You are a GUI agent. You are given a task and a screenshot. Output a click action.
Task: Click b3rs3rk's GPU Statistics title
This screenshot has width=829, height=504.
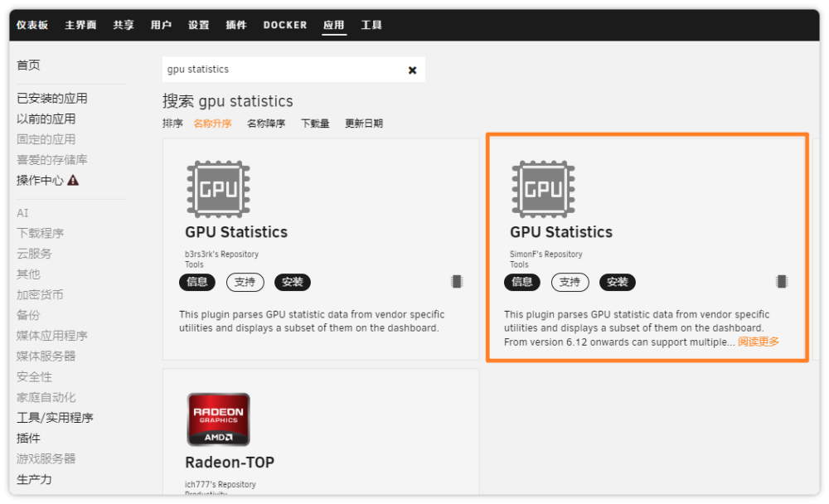(x=236, y=232)
